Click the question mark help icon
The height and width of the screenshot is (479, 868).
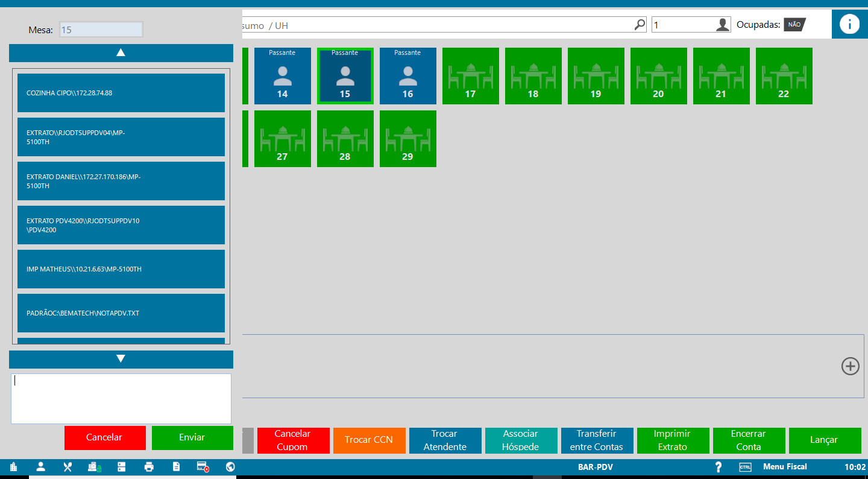tap(719, 467)
